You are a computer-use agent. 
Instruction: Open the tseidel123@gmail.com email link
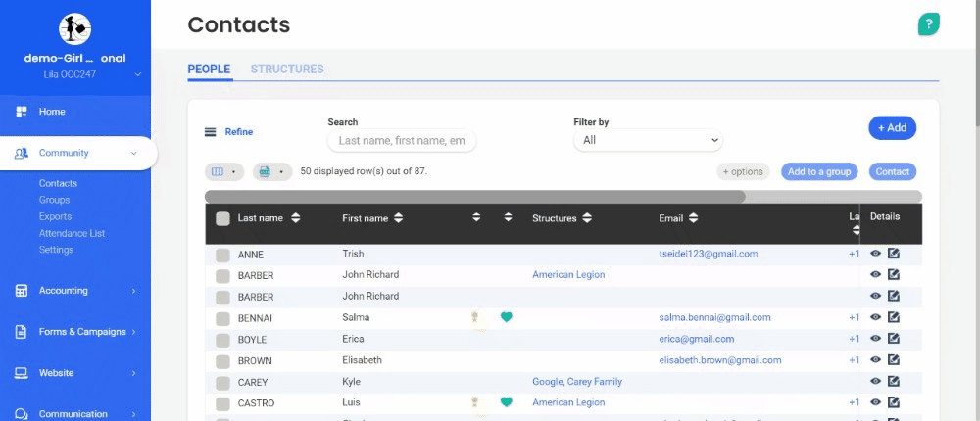point(709,254)
